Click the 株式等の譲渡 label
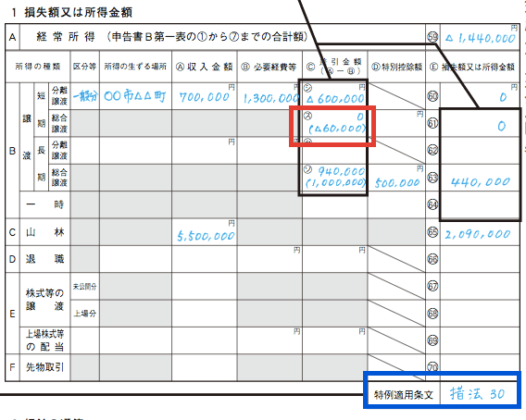The height and width of the screenshot is (420, 526). (45, 300)
